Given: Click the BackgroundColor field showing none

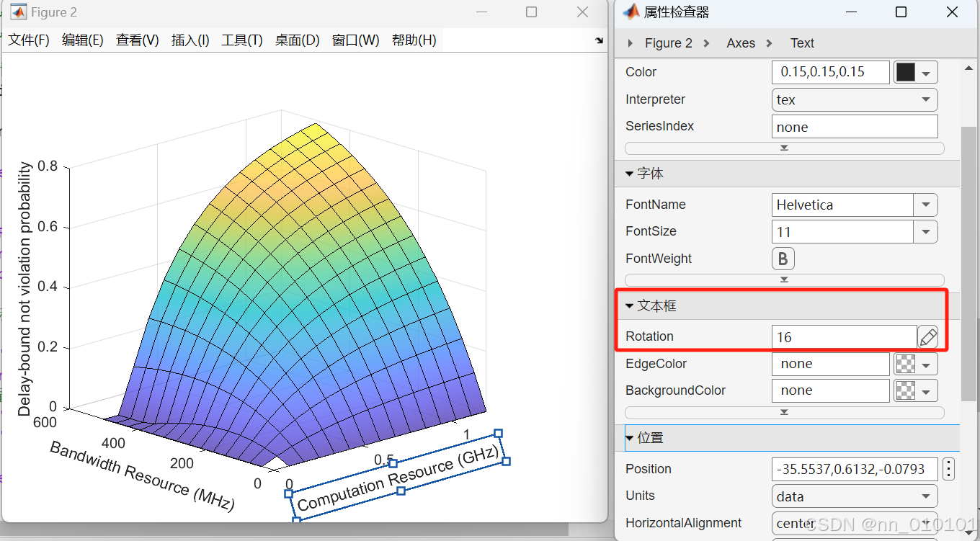Looking at the screenshot, I should 831,390.
